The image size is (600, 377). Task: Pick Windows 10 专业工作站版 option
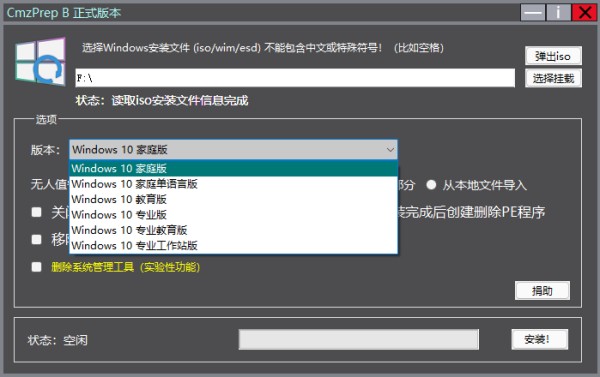(x=233, y=245)
